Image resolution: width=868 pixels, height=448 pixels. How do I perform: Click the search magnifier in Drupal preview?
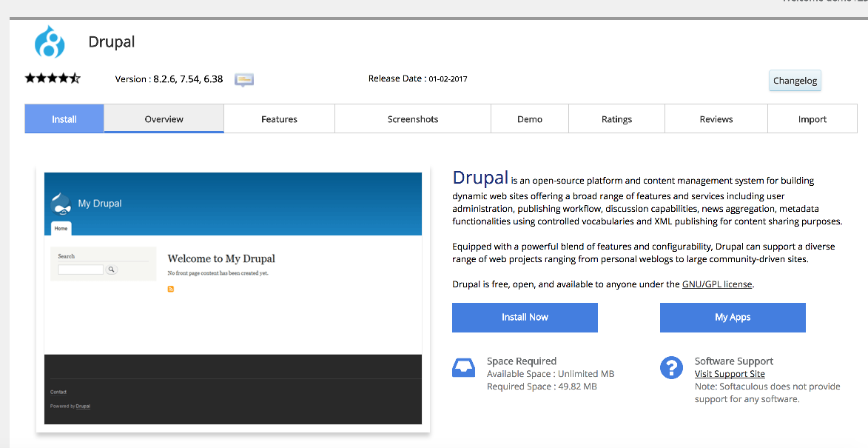click(111, 270)
